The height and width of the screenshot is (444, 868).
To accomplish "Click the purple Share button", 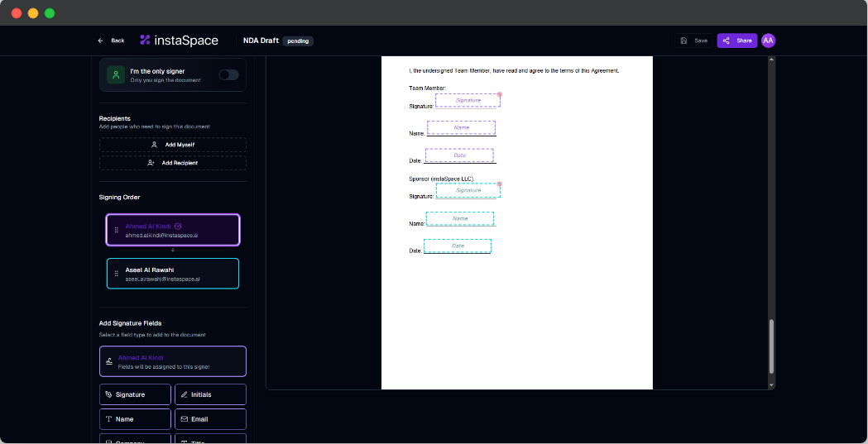I will coord(736,41).
